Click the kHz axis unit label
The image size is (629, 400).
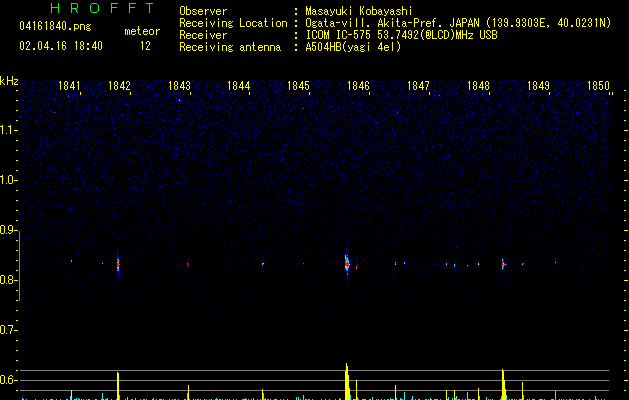(9, 81)
